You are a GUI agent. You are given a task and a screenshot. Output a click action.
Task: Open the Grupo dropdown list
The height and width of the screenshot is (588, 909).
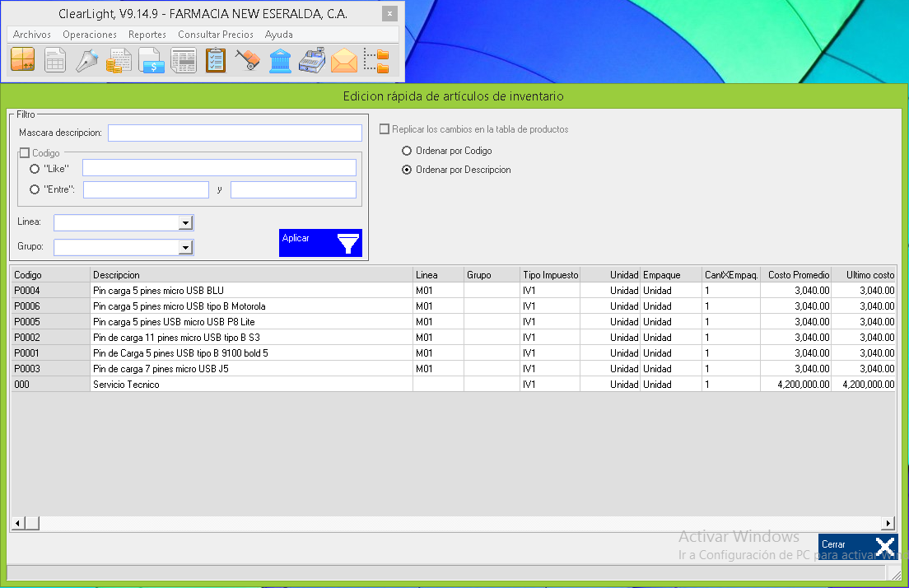pyautogui.click(x=185, y=247)
